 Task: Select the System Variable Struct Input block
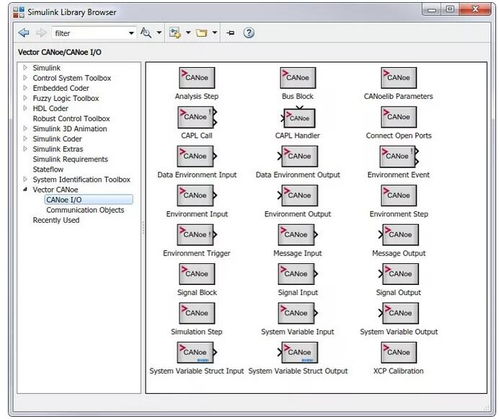point(197,352)
